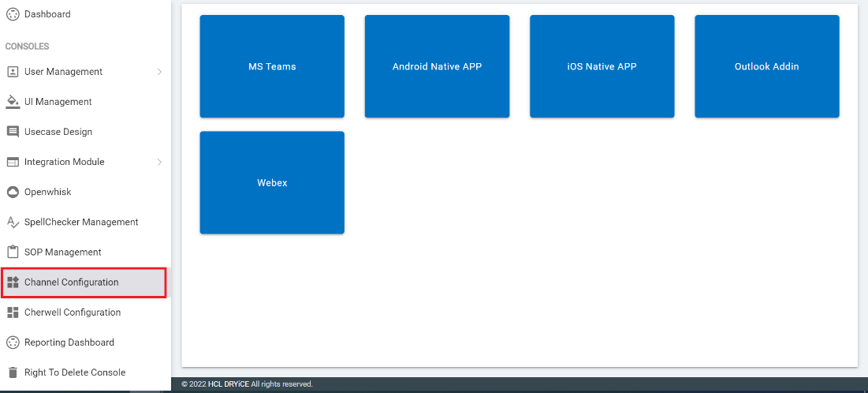The height and width of the screenshot is (393, 868).
Task: Open SpellChecker Management menu item
Action: [85, 222]
